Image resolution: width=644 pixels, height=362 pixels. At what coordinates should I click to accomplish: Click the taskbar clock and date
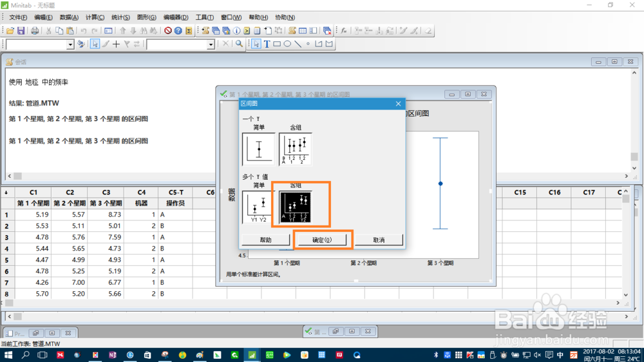(612, 355)
